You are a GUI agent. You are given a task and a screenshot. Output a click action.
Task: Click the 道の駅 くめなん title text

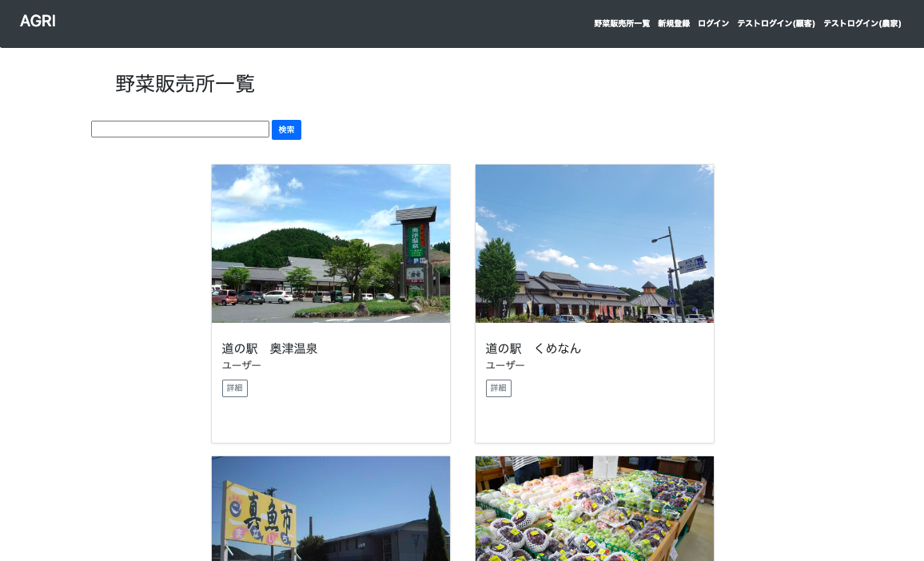pyautogui.click(x=532, y=348)
